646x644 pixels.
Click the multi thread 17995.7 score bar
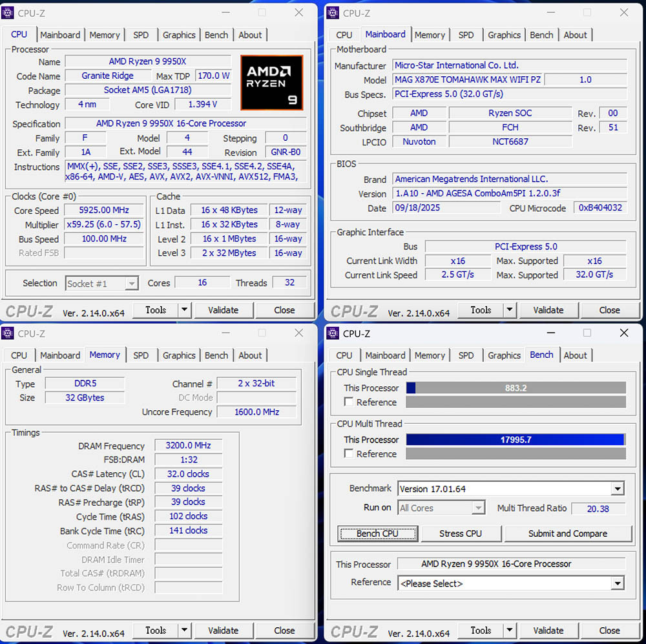(x=516, y=440)
